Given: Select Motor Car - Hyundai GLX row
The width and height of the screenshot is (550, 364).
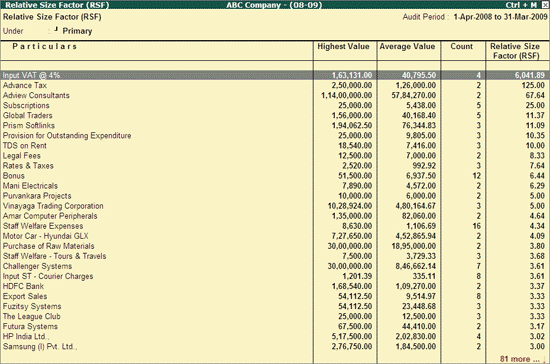Looking at the screenshot, I should pos(275,236).
